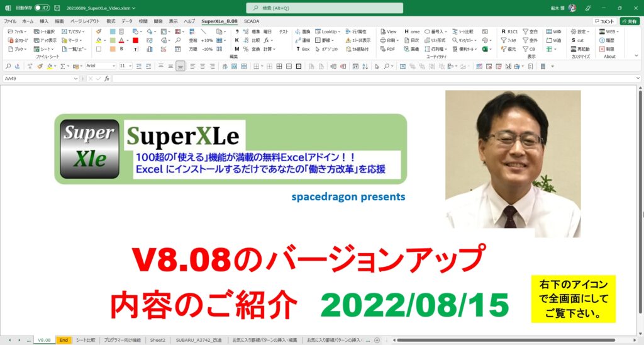Click the View icon in utility group
Image resolution: width=644 pixels, height=345 pixels.
389,31
